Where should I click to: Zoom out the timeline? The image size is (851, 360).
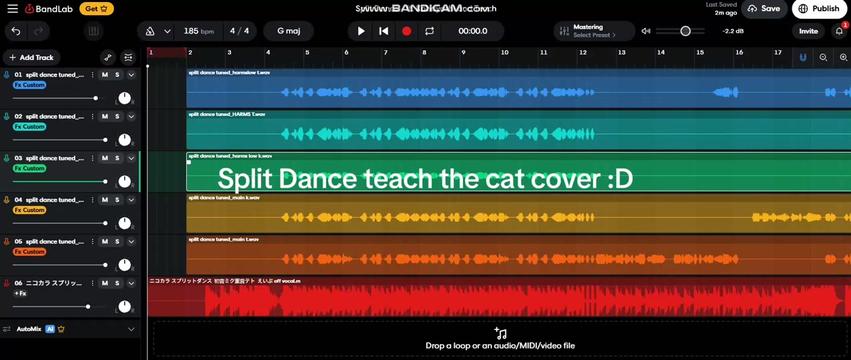pyautogui.click(x=823, y=57)
